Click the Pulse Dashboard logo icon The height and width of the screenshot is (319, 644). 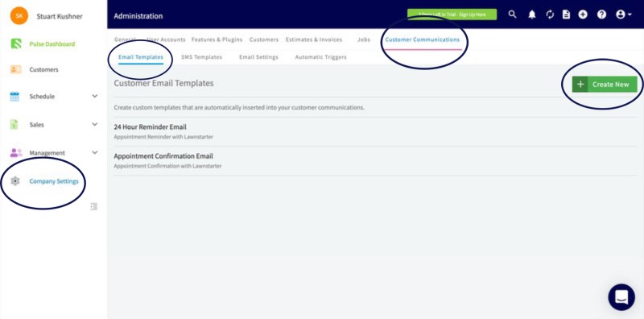point(15,44)
